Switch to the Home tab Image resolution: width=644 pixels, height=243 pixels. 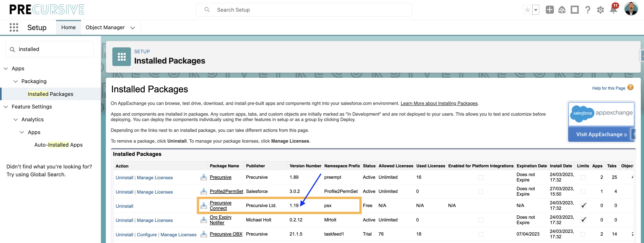click(68, 27)
